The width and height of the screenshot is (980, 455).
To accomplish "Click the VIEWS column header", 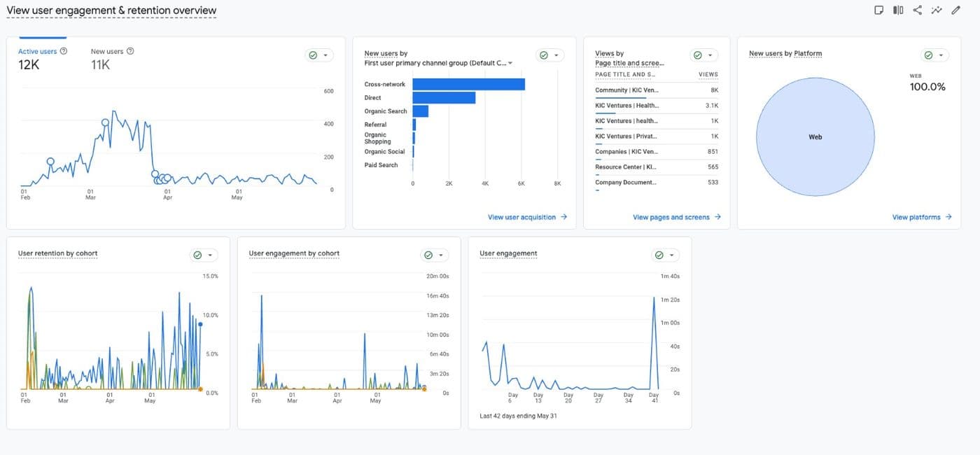I will (708, 74).
